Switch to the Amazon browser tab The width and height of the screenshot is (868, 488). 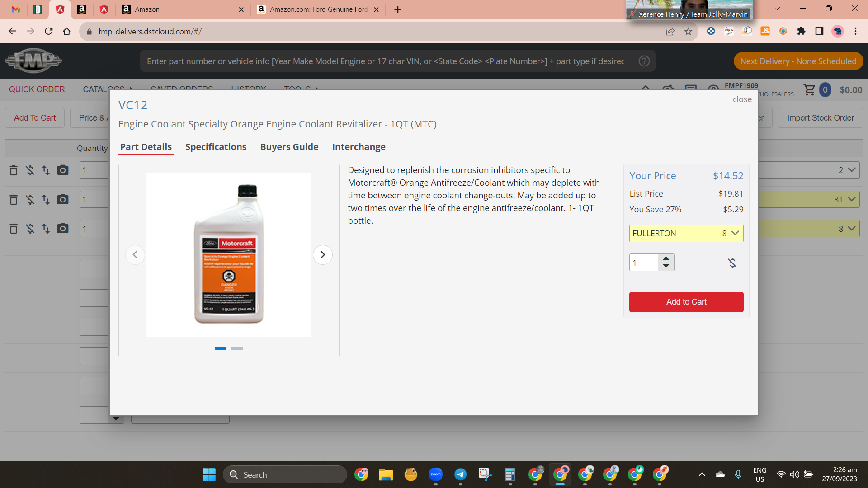coord(183,9)
